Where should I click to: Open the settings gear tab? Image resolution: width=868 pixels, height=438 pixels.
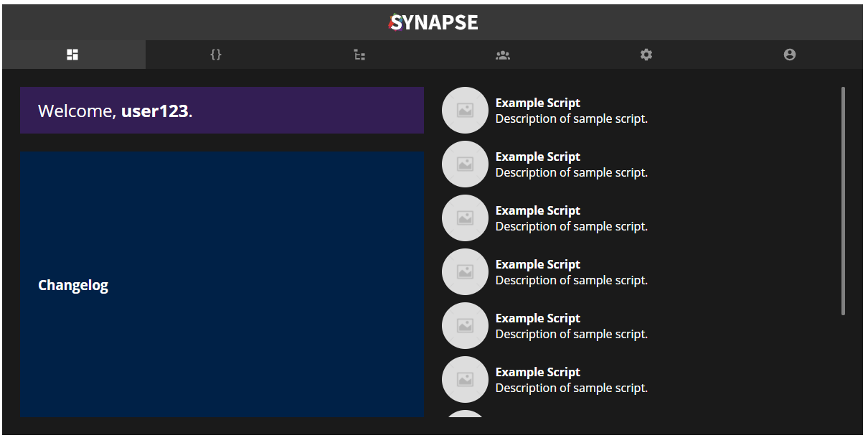[646, 55]
